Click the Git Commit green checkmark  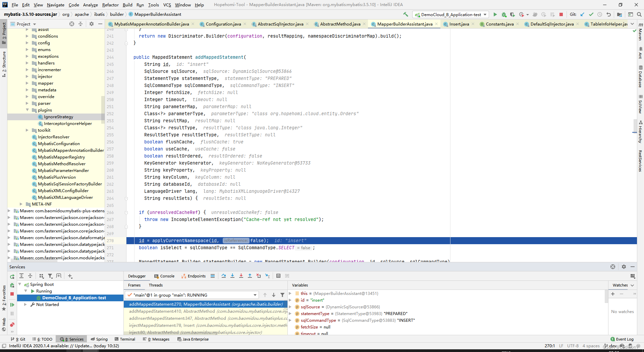591,14
